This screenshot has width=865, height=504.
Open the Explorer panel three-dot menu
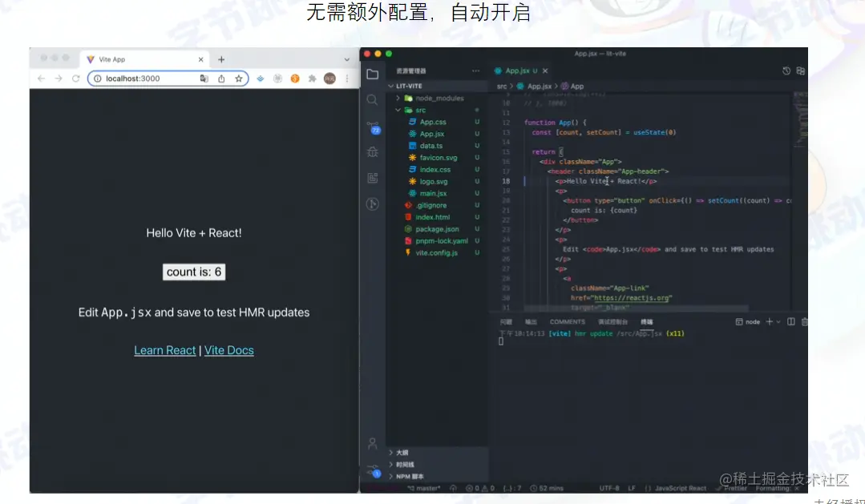[x=475, y=71]
